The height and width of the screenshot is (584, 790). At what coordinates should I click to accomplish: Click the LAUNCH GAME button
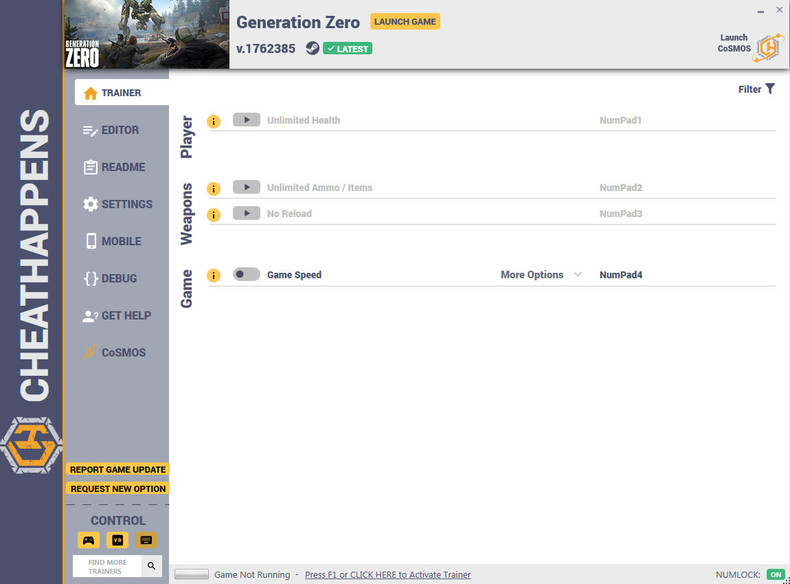(x=405, y=22)
